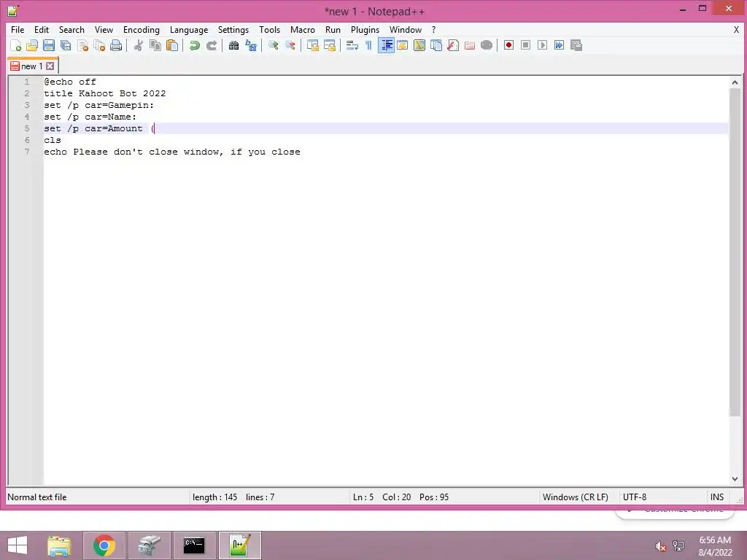Click the Windows (CR LF) status field
The height and width of the screenshot is (560, 747).
[x=576, y=497]
